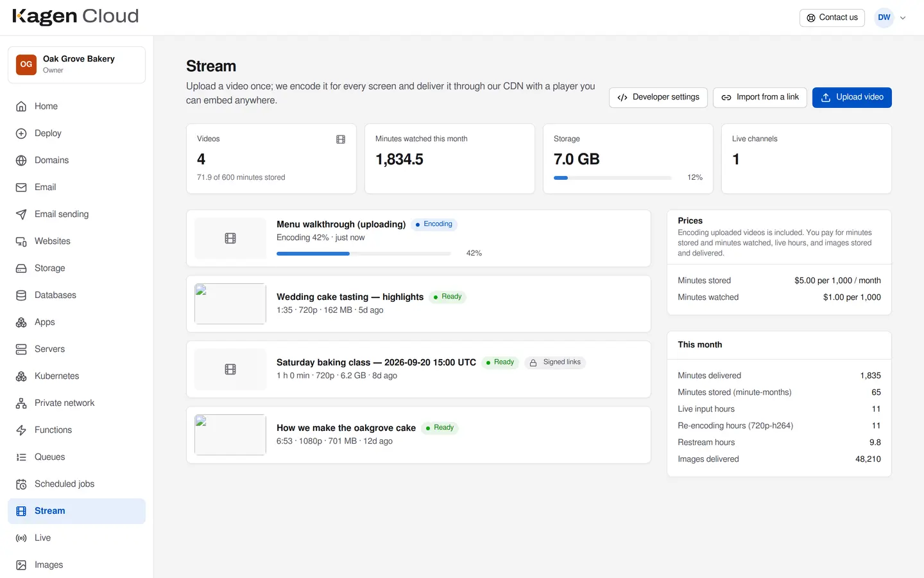Click the Contact us button
The height and width of the screenshot is (578, 924).
pyautogui.click(x=832, y=18)
